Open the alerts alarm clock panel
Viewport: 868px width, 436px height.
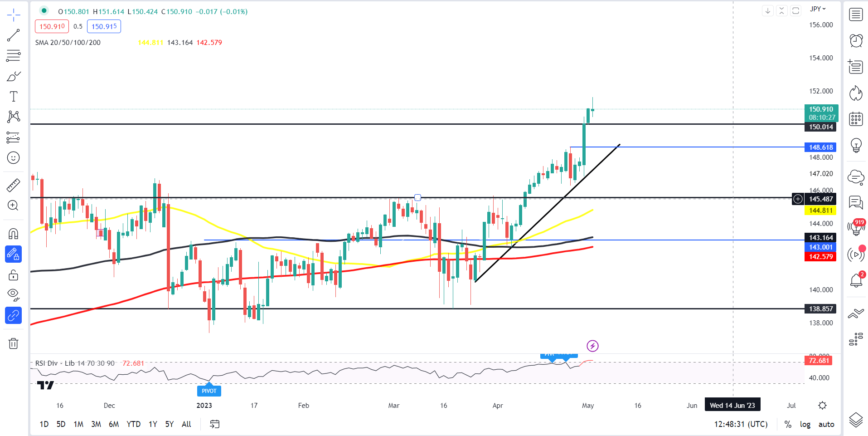click(x=856, y=41)
